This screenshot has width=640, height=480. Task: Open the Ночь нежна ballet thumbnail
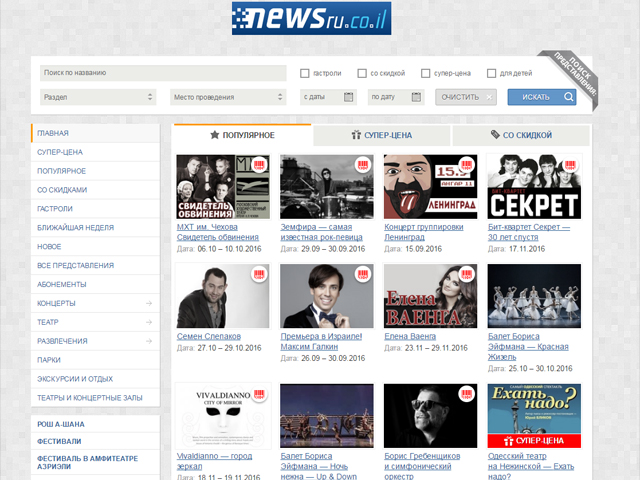327,416
